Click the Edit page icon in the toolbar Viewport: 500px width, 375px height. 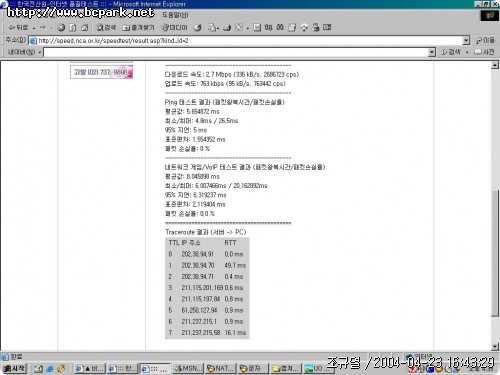pos(239,27)
